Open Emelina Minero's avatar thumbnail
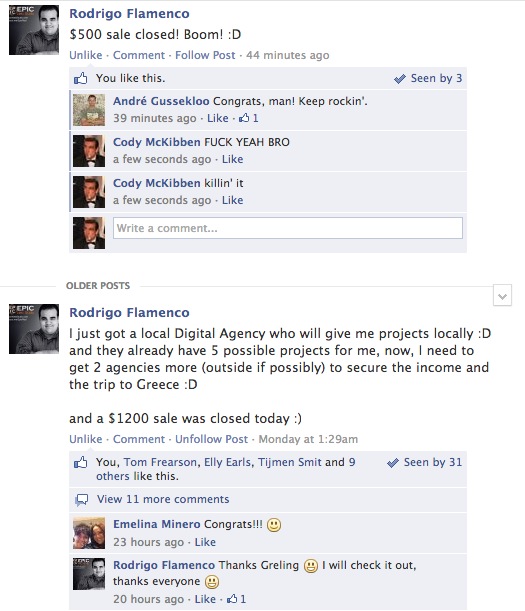 pos(89,533)
